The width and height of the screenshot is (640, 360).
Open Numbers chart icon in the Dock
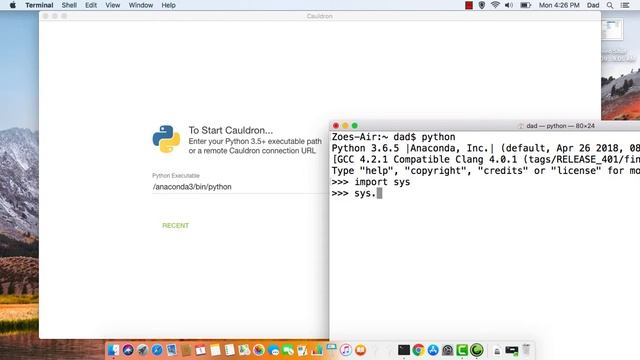tap(317, 350)
